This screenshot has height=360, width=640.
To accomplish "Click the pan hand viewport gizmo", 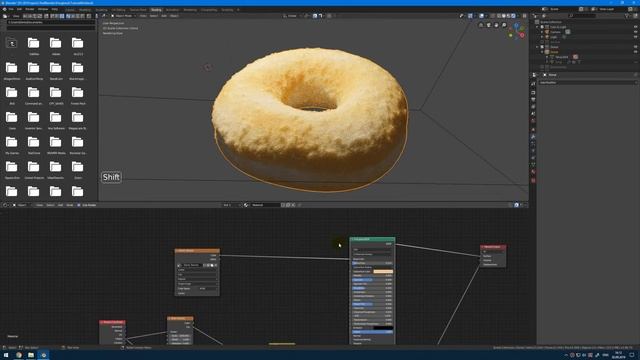I will point(496,25).
